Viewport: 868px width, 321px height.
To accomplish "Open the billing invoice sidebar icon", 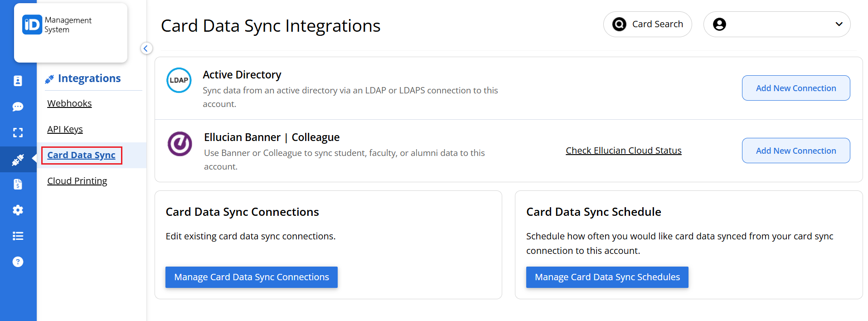I will (x=18, y=184).
